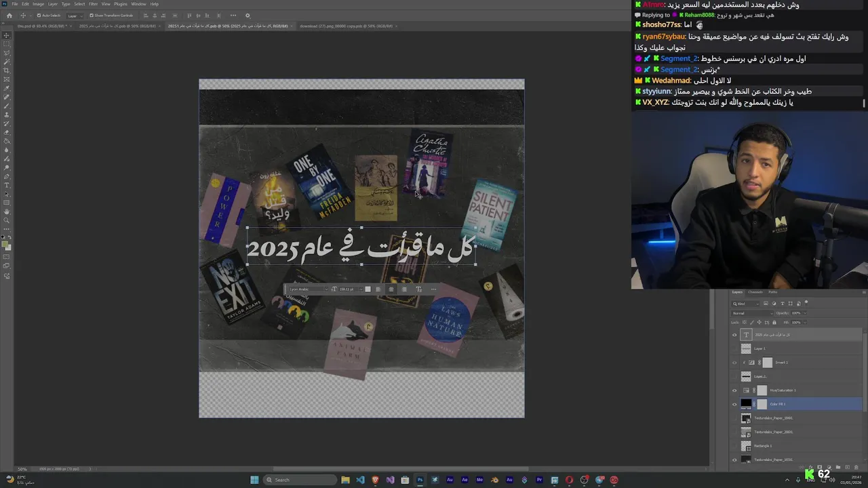Screen dimensions: 868x488
Task: Click the Home icon in options bar
Action: pos(9,16)
